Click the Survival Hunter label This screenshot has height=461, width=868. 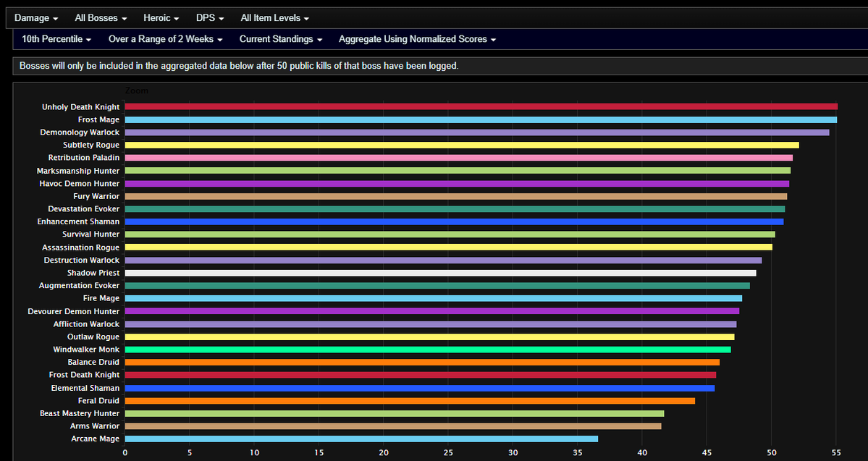click(x=90, y=234)
